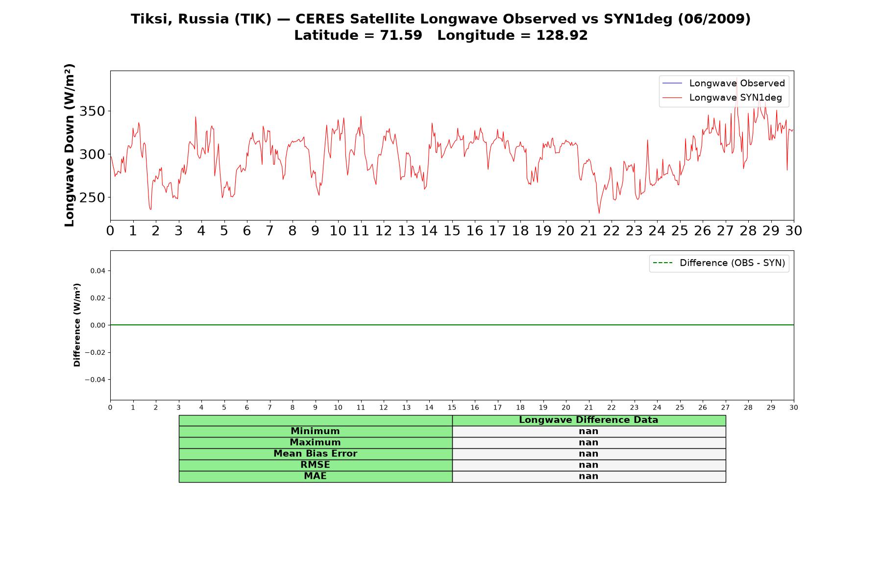
Task: Click the Longwave Down (W/m²) axis label
Action: tap(70, 145)
